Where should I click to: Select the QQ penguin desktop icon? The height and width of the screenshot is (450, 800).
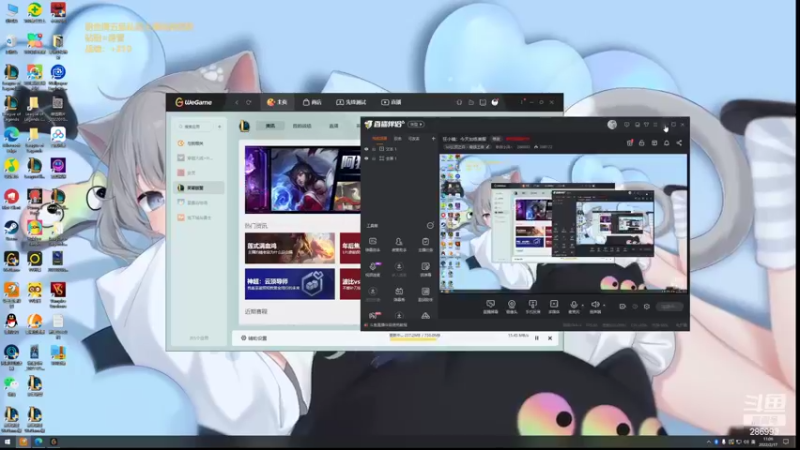pyautogui.click(x=11, y=323)
